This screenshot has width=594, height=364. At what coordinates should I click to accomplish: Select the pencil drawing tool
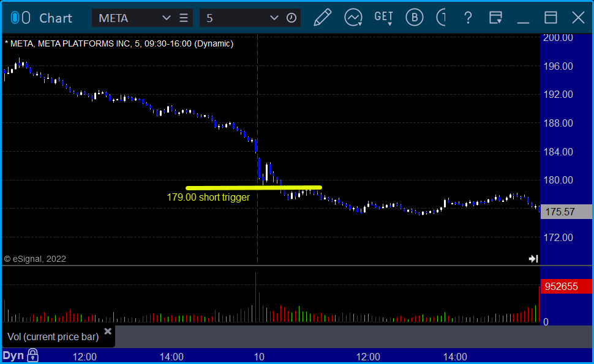pyautogui.click(x=322, y=17)
